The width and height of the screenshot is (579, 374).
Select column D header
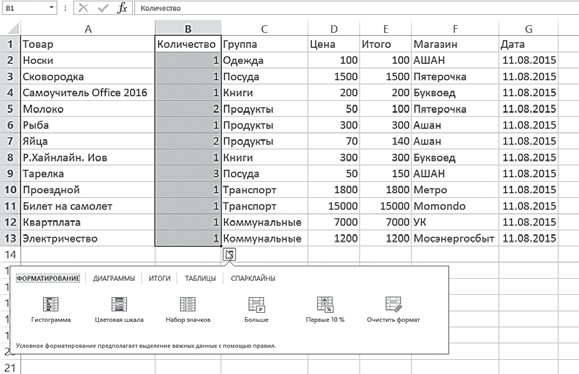(333, 29)
